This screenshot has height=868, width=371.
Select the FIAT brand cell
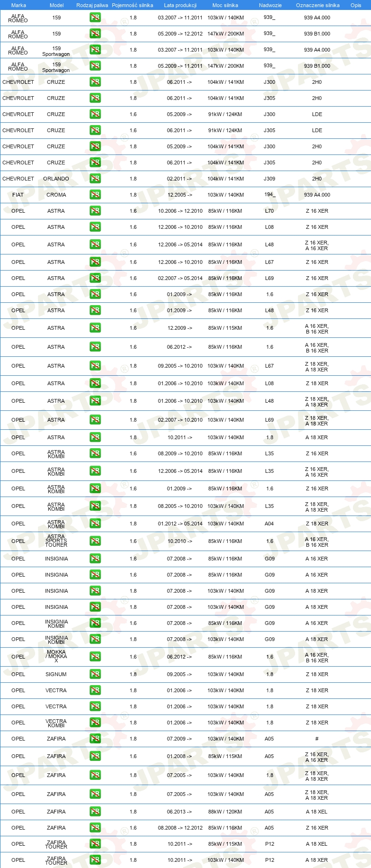click(x=18, y=195)
